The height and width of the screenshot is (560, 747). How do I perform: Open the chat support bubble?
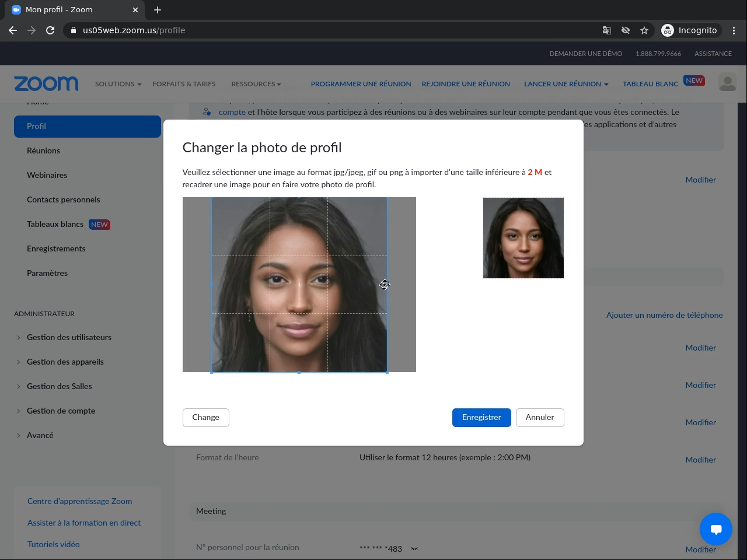[x=716, y=529]
